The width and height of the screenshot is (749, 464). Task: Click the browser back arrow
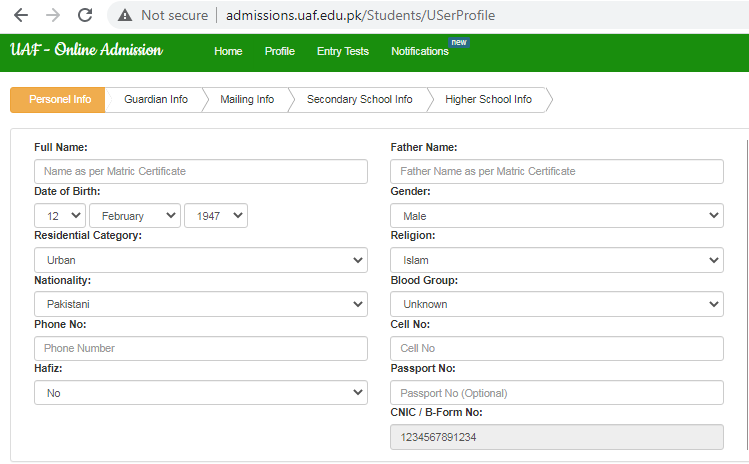(20, 15)
